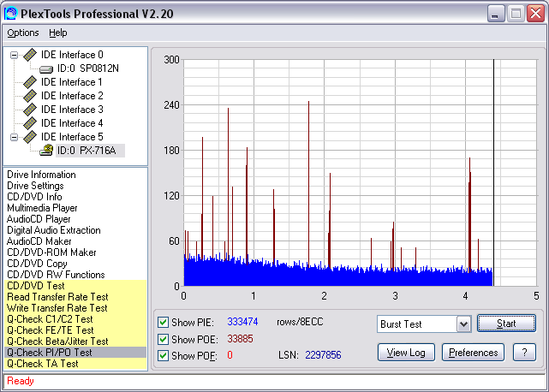Viewport: 549px width, 392px height.
Task: Select IDE Interface 1 label
Action: pos(72,82)
